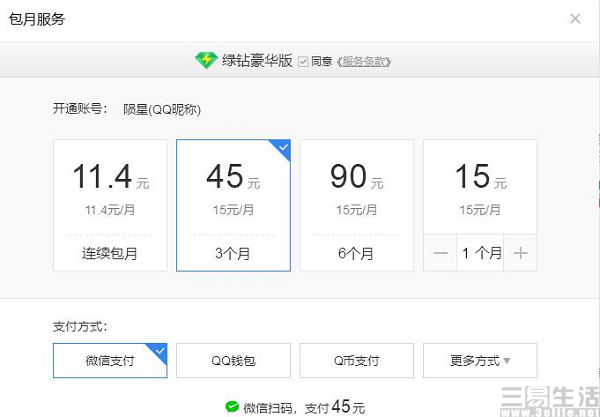Viewport: 600px width, 417px height.
Task: Pick the 90元 6个月 plan
Action: pyautogui.click(x=357, y=204)
